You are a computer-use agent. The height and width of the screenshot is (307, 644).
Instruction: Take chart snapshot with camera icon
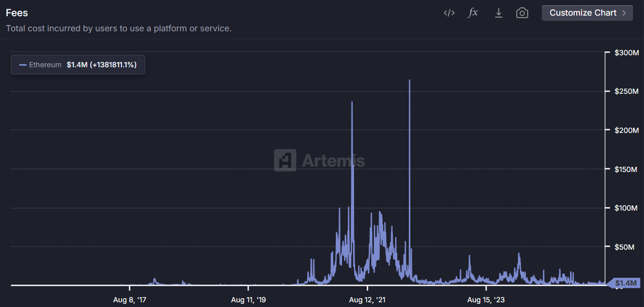pos(522,13)
